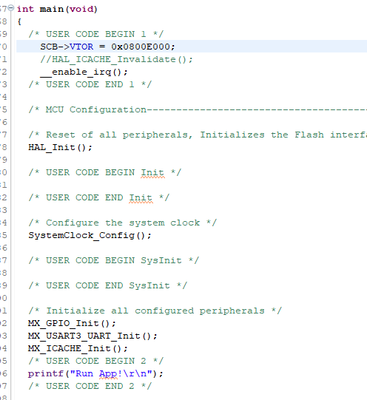Click the '__enable_irq();' statement
The height and width of the screenshot is (400, 367).
click(x=84, y=72)
